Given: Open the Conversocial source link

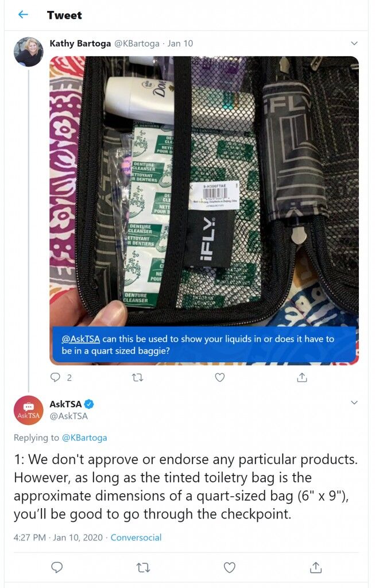Looking at the screenshot, I should [136, 537].
